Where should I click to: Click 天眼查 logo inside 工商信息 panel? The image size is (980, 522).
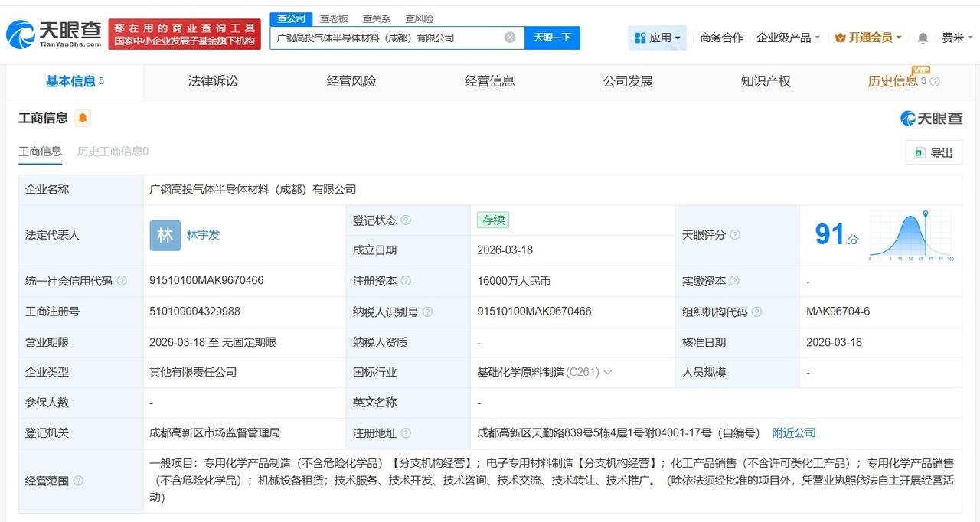(930, 118)
